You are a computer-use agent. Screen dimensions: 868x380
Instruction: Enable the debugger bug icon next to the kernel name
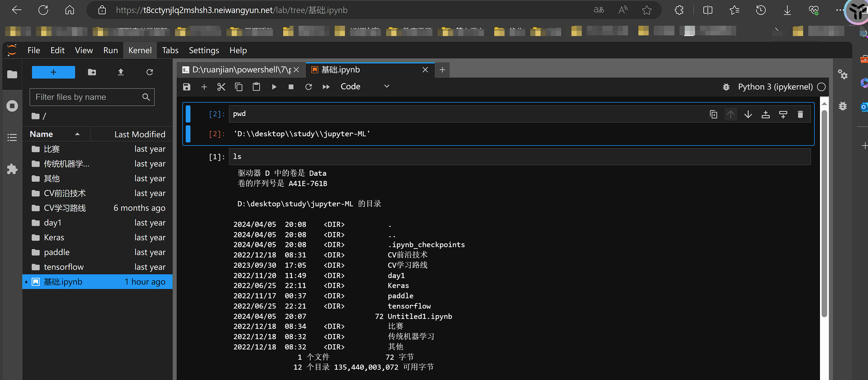[x=726, y=87]
